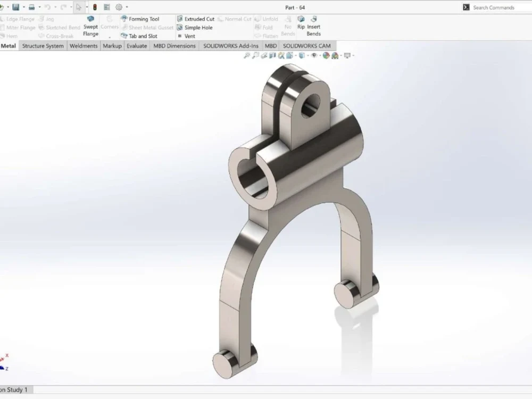Select the Forming Tool command
This screenshot has width=532, height=399.
(140, 19)
